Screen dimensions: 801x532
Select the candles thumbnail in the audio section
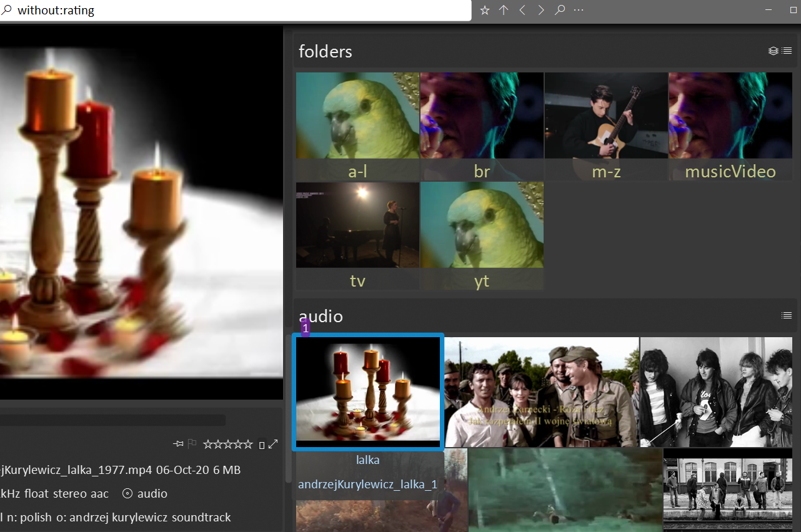368,392
